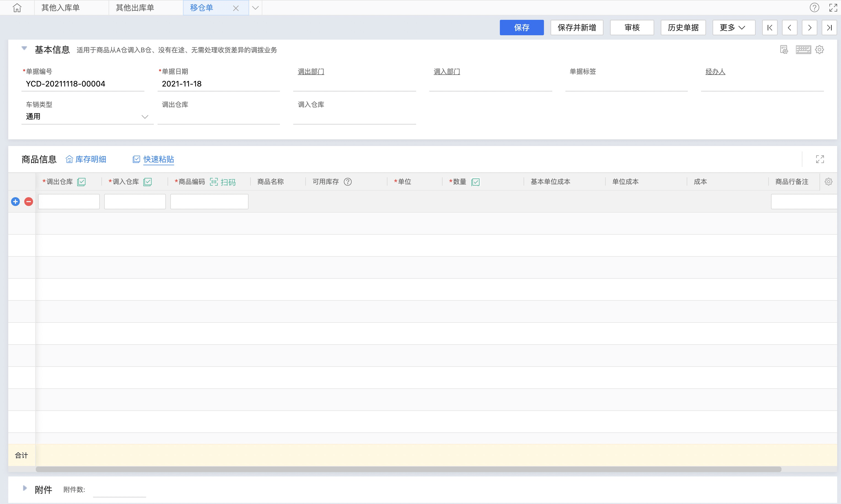
Task: Expand the 附件 section
Action: point(25,488)
